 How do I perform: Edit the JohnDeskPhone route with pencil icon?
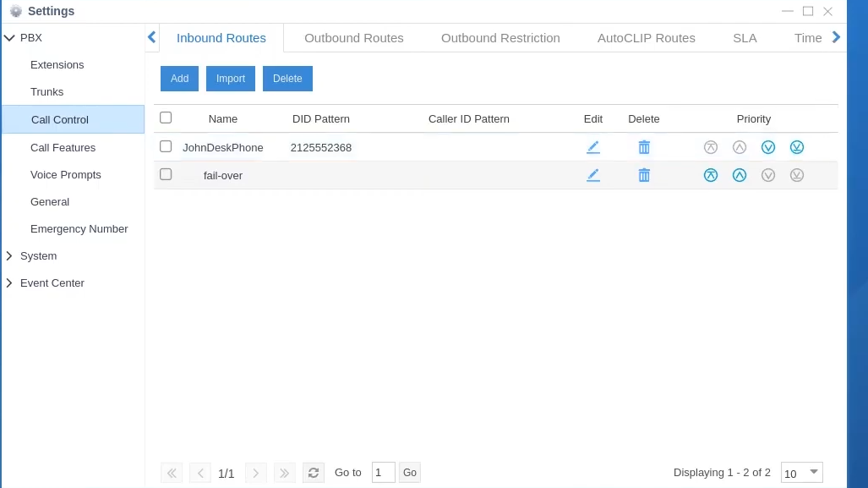click(x=592, y=147)
